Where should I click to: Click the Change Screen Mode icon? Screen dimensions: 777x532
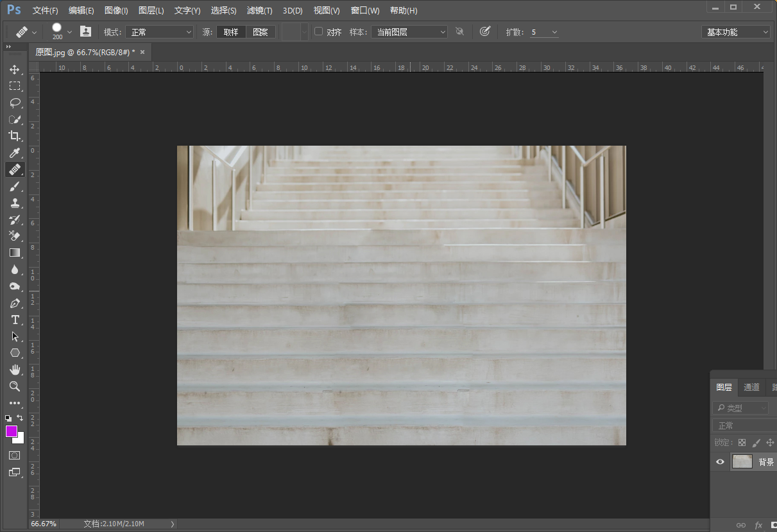pos(15,472)
